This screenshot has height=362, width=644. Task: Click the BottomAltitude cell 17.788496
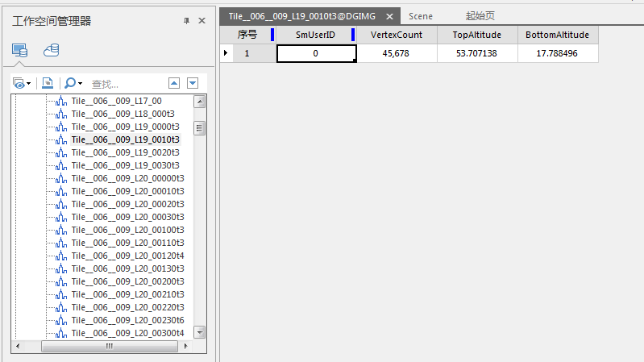tap(557, 53)
